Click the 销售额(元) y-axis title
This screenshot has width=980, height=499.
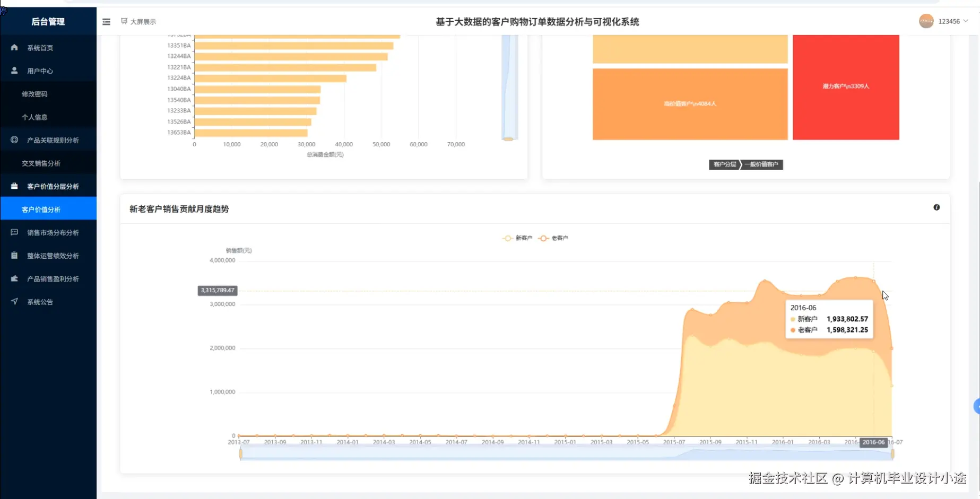coord(239,250)
